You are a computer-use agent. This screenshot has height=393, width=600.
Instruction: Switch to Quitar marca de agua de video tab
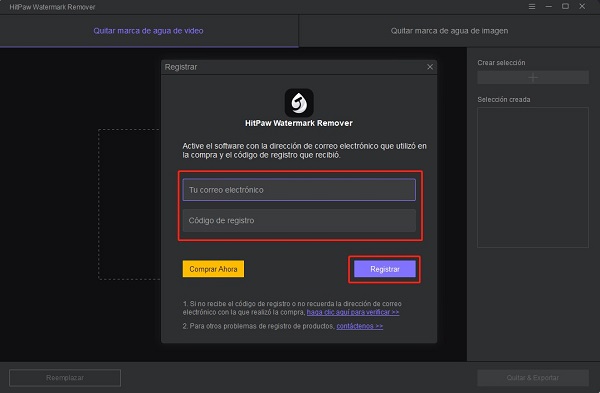coord(148,31)
